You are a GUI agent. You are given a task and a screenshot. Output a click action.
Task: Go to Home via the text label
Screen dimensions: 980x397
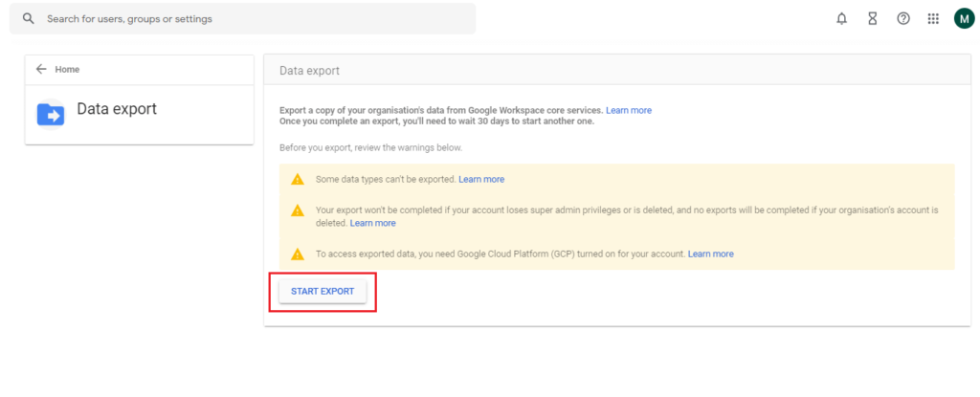[67, 69]
